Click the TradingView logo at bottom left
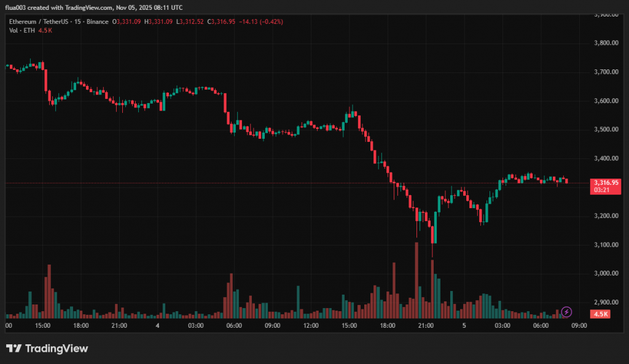This screenshot has height=364, width=629. pos(47,349)
